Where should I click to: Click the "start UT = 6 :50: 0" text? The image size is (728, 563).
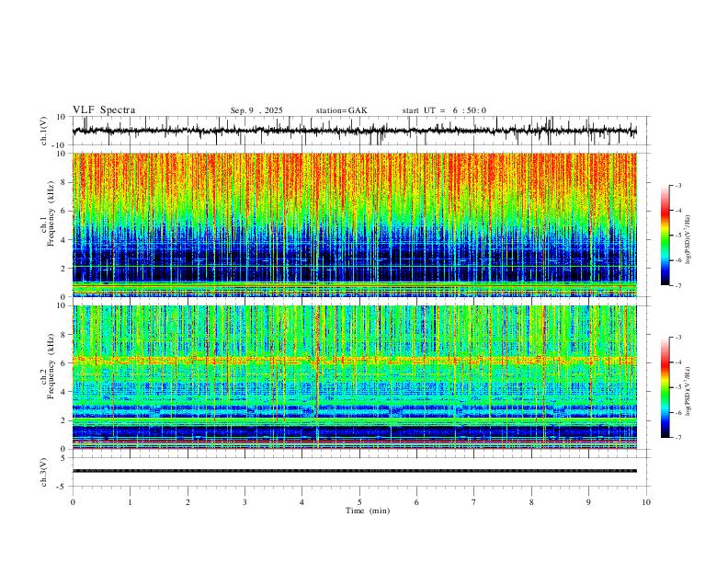tap(444, 110)
